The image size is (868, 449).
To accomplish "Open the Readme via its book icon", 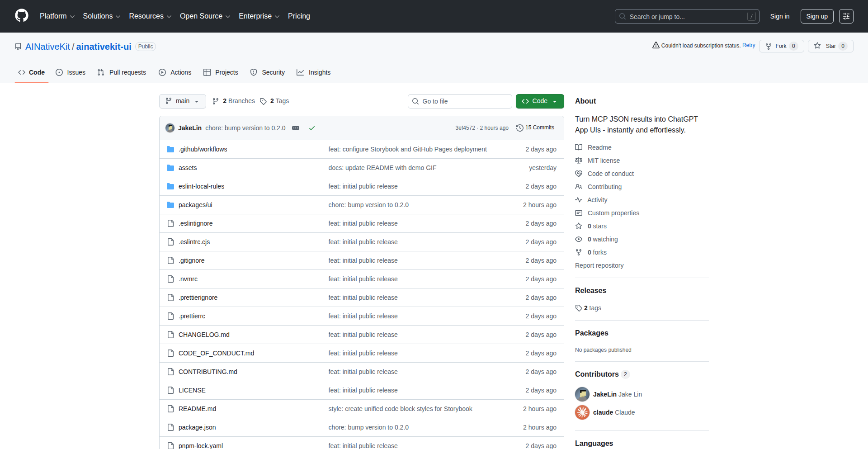I will [579, 147].
